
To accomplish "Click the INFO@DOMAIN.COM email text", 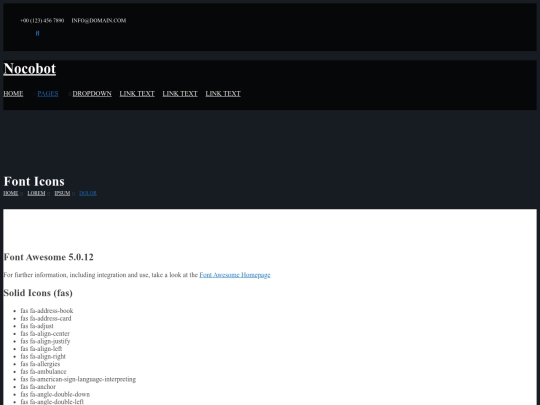I will [x=99, y=21].
